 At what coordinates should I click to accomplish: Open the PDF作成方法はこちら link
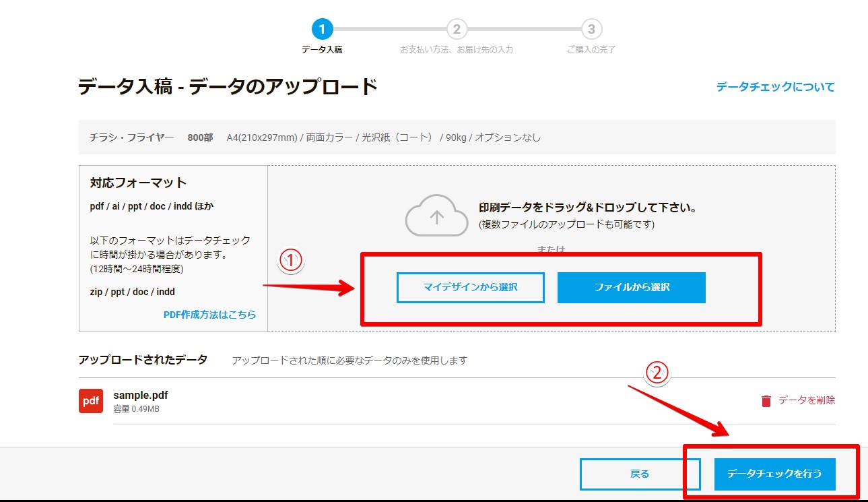coord(209,315)
